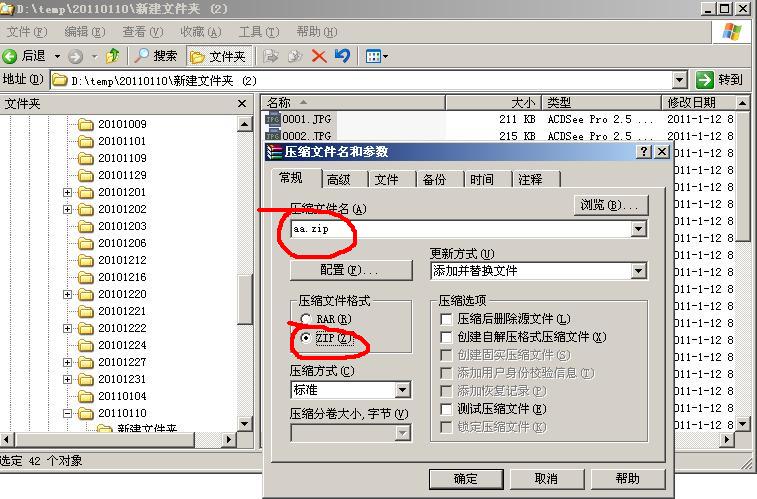Click folder tree horizontal scroll right arrow
Viewport: 757px width, 499px height.
point(229,440)
